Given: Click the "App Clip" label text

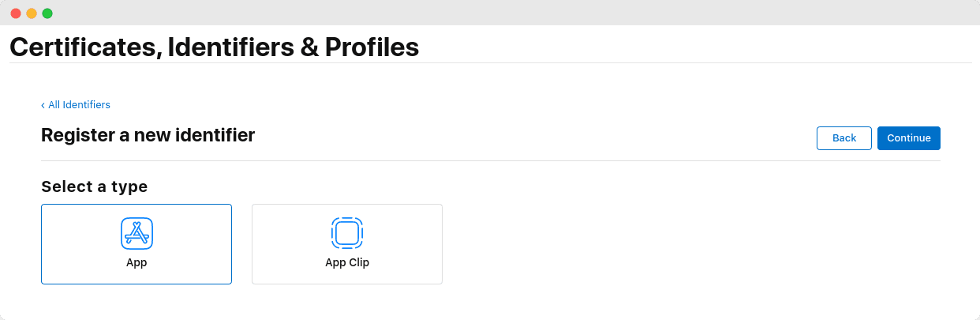Looking at the screenshot, I should 347,262.
